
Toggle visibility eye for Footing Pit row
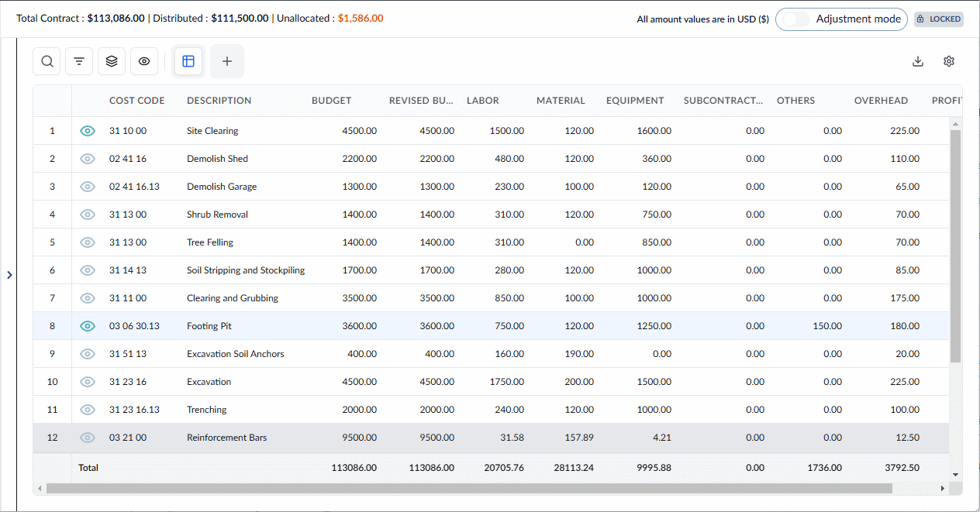pyautogui.click(x=88, y=326)
